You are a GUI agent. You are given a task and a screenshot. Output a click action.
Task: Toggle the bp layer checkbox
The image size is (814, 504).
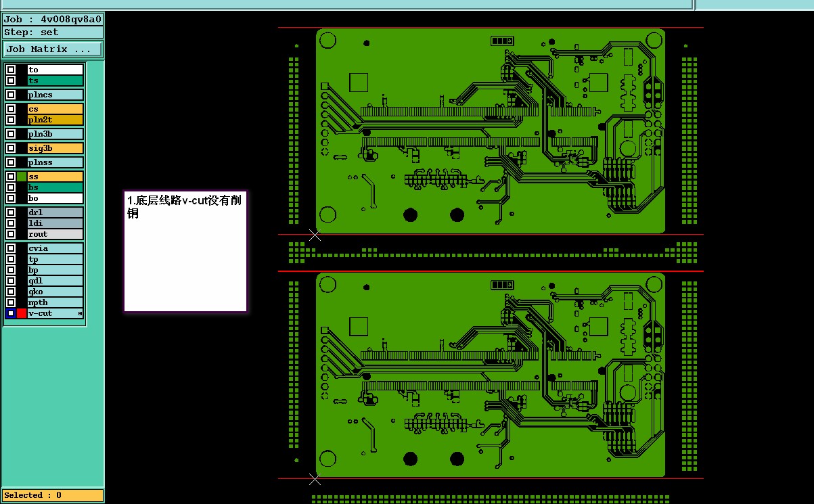coord(11,270)
